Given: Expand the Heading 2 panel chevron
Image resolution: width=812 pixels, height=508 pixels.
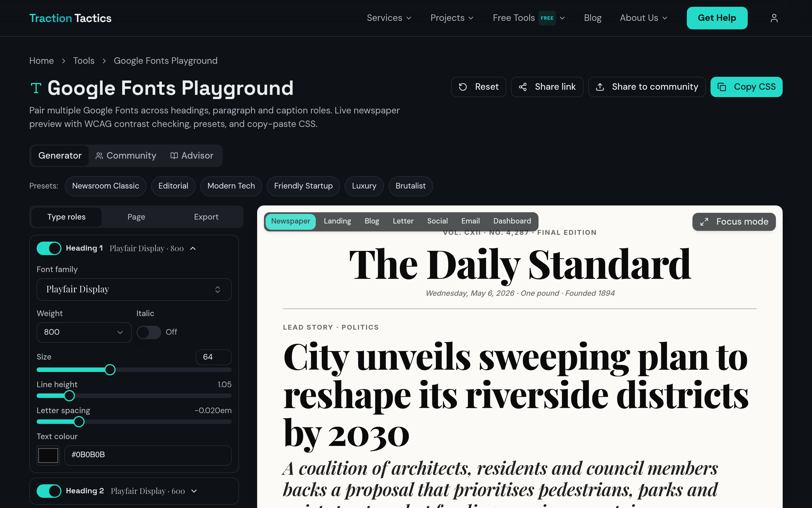Looking at the screenshot, I should click(194, 491).
